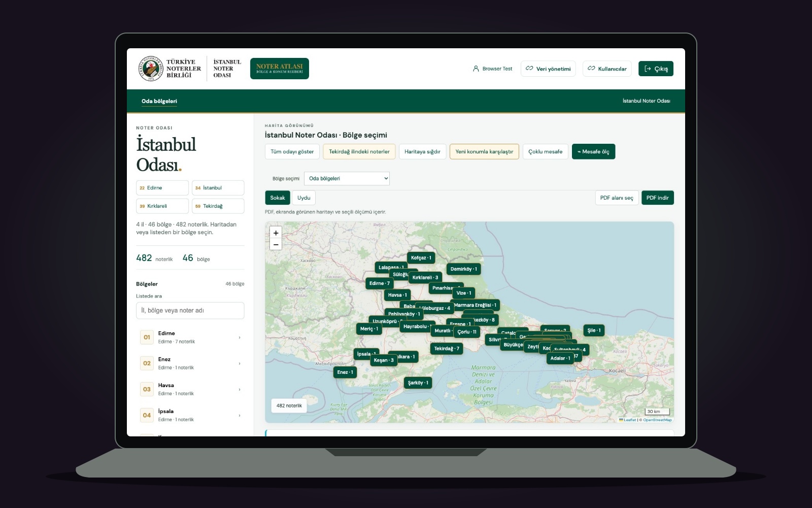Zoom out on the map
Image resolution: width=812 pixels, height=508 pixels.
(276, 244)
